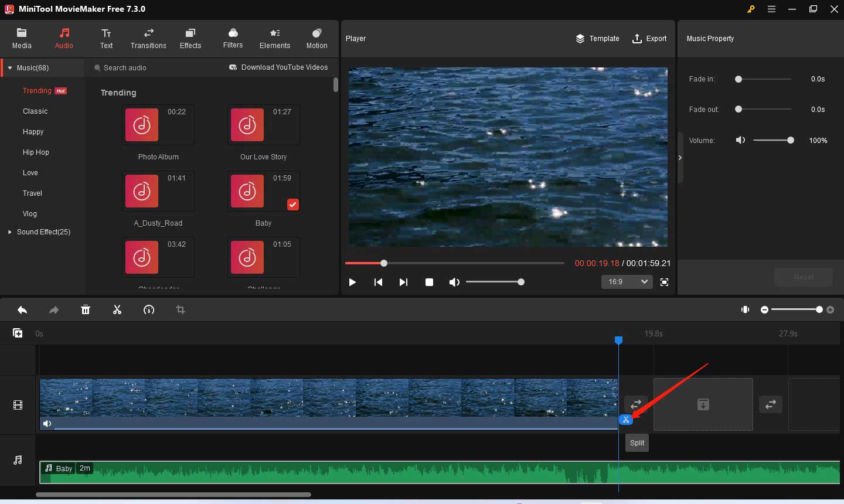Open the 16:9 aspect ratio dropdown
The width and height of the screenshot is (844, 504).
click(627, 282)
